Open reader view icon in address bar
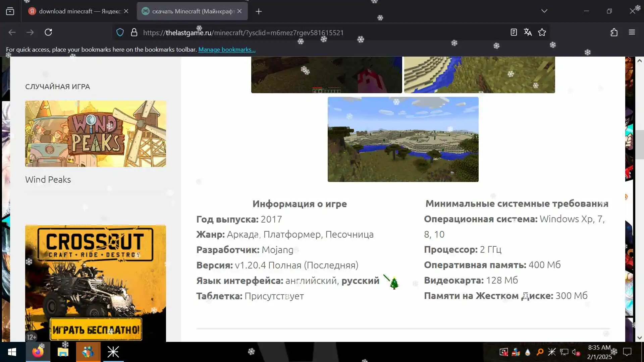 (x=514, y=32)
